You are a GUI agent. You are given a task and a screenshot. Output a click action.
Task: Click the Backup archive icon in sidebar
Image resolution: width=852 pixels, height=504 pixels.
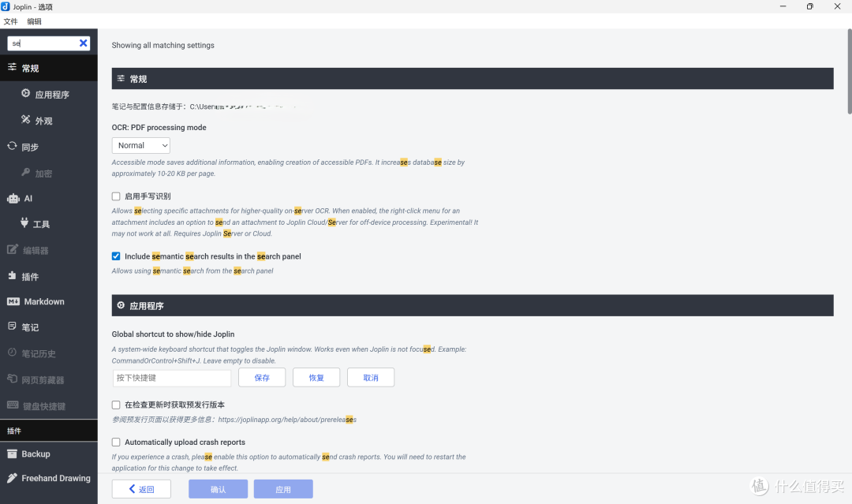coord(12,454)
